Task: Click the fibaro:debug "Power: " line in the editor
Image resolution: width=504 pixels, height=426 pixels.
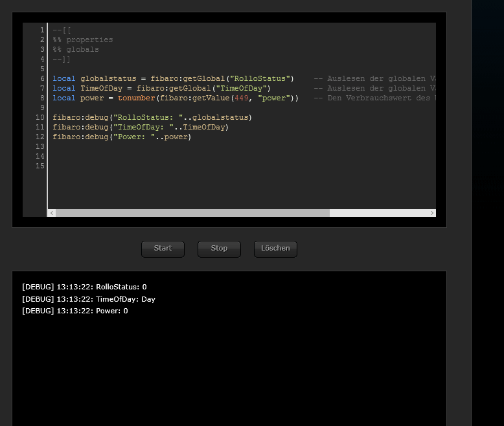Action: click(122, 137)
